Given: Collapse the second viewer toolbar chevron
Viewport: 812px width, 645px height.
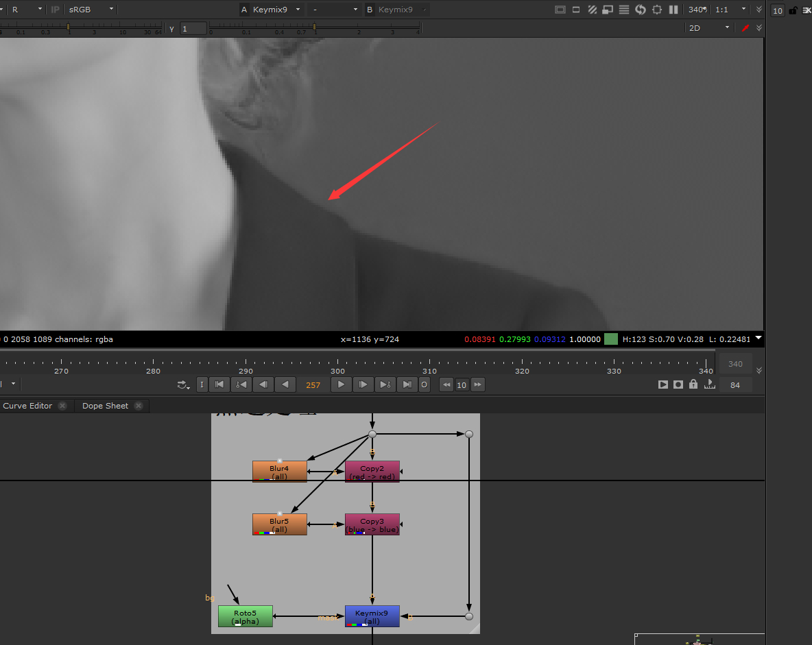Looking at the screenshot, I should (x=759, y=28).
